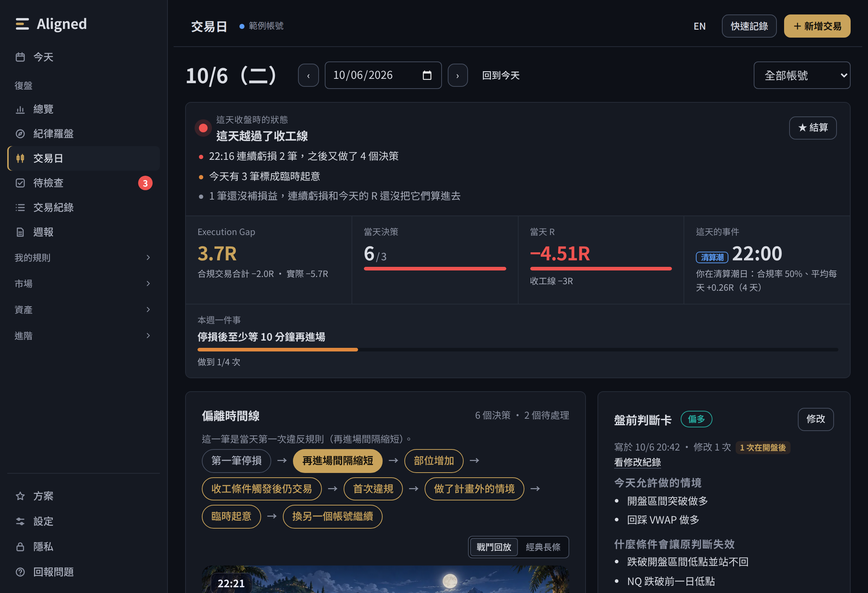This screenshot has height=593, width=868.
Task: Select the 臨時起意 timeline chip
Action: point(231,517)
